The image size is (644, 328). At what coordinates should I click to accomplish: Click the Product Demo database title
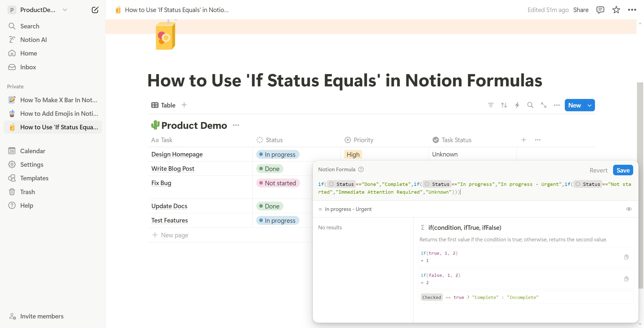[194, 125]
